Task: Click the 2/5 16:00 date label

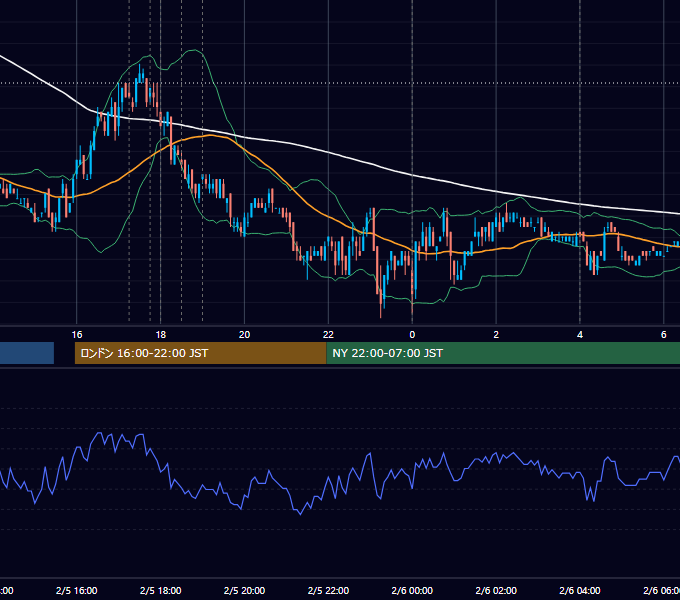Action: [77, 590]
